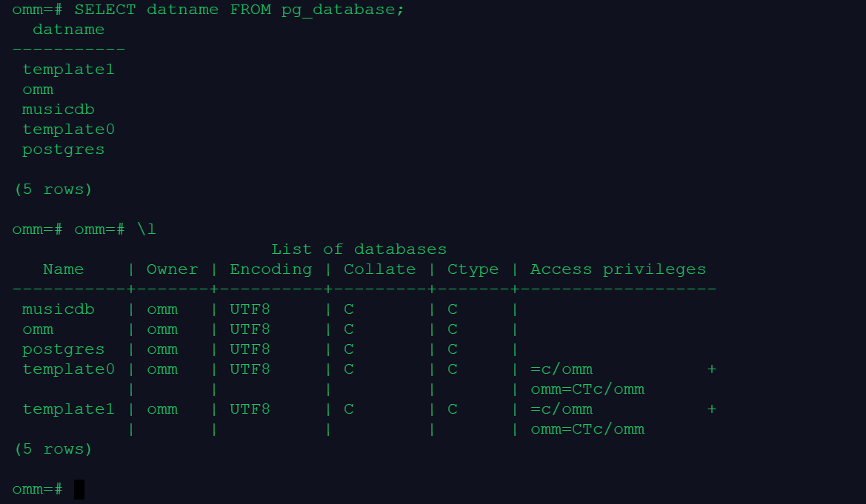Click musicdb in the databases table
The width and height of the screenshot is (866, 504).
(x=58, y=309)
